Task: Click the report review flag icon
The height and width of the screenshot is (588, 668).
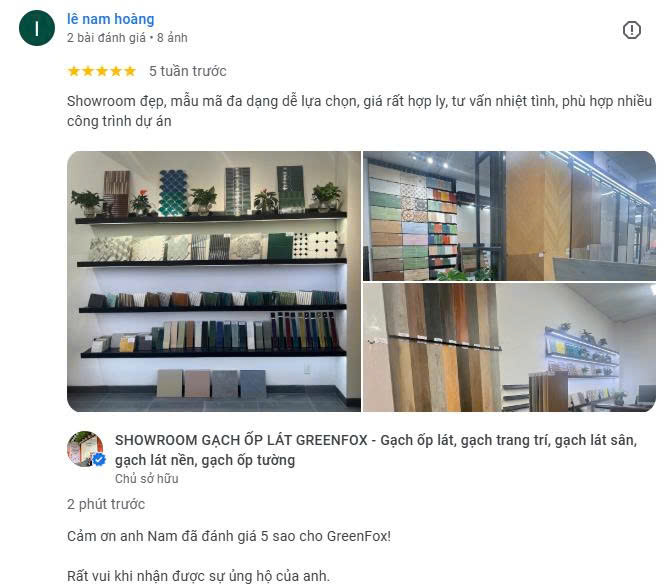Action: pyautogui.click(x=631, y=30)
